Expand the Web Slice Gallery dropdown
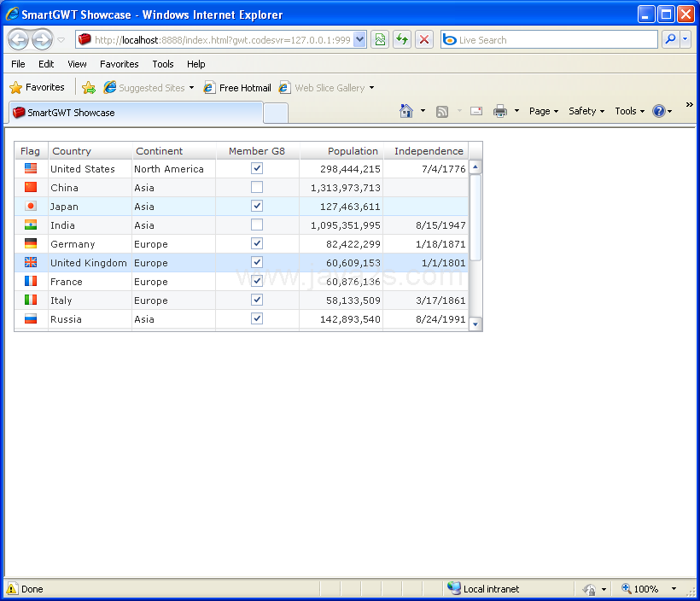 pyautogui.click(x=371, y=88)
